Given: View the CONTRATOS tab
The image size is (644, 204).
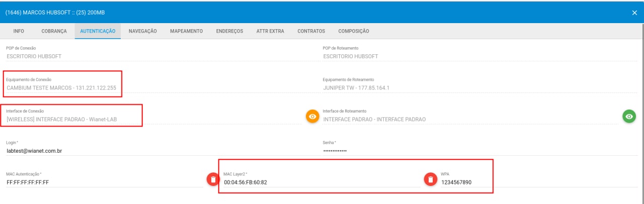Looking at the screenshot, I should click(x=311, y=31).
